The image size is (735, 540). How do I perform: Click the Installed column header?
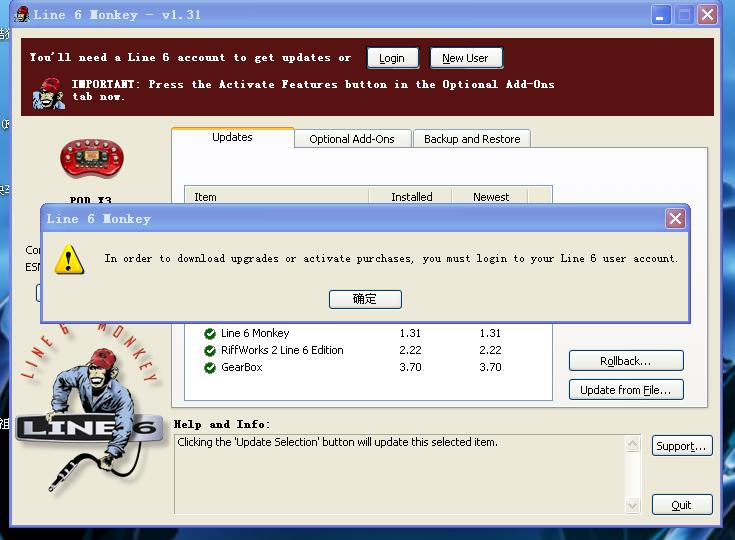tap(411, 196)
